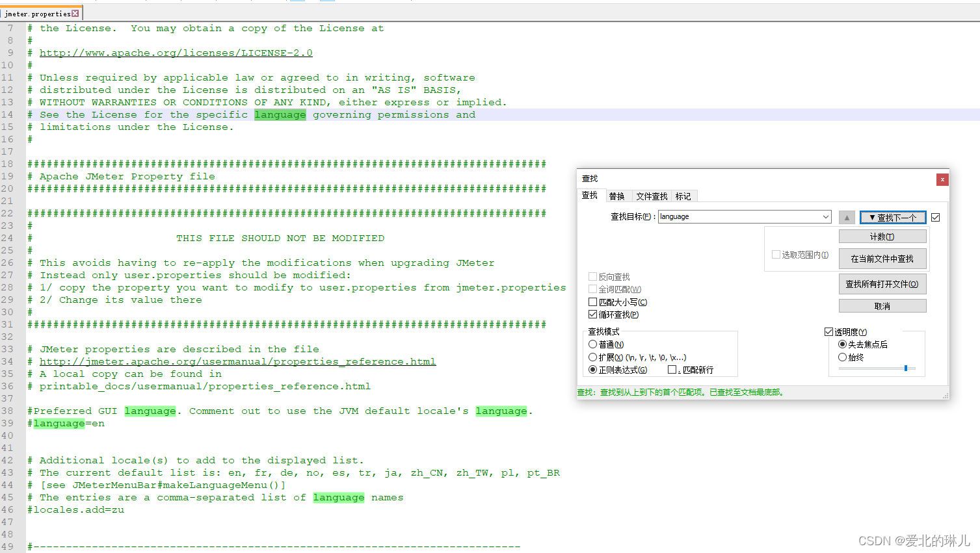
Task: Uncheck the 透明度 checkbox
Action: [x=828, y=332]
